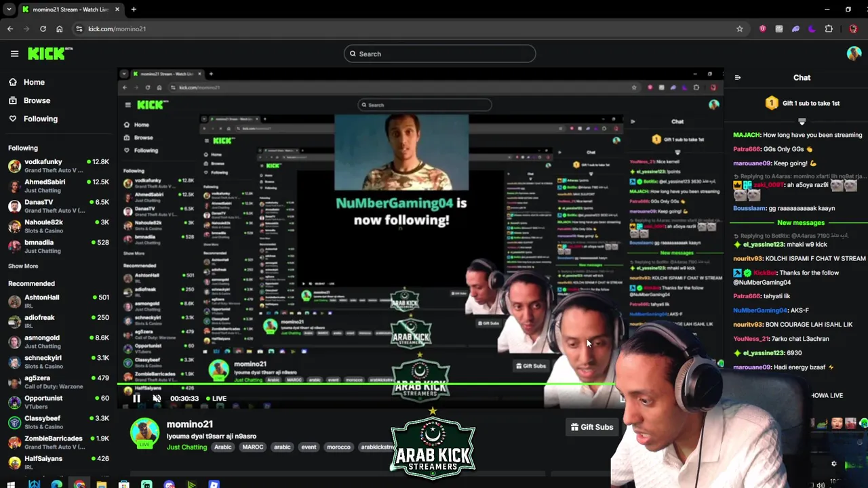Open schneckyirl recommended channel
Image resolution: width=868 pixels, height=488 pixels.
(58, 362)
